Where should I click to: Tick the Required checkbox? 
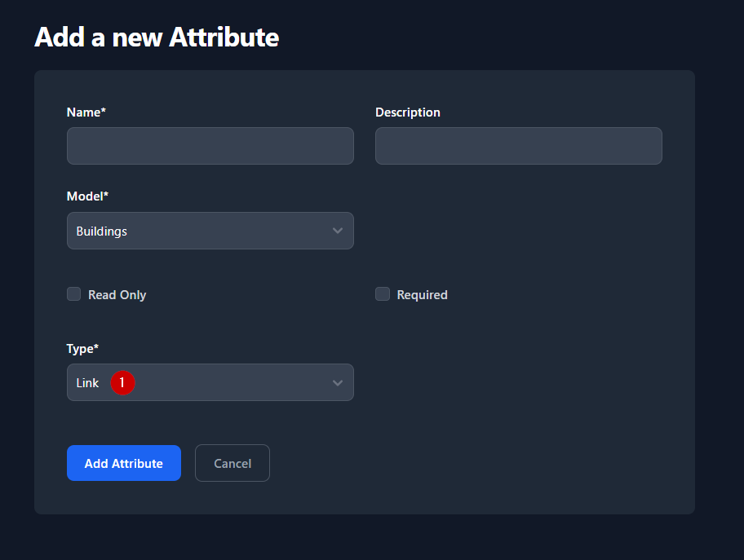[383, 294]
